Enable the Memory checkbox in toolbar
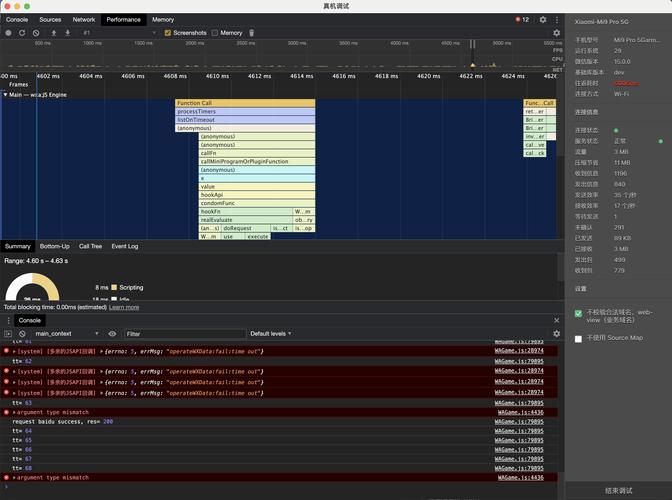This screenshot has width=672, height=500. click(x=213, y=33)
